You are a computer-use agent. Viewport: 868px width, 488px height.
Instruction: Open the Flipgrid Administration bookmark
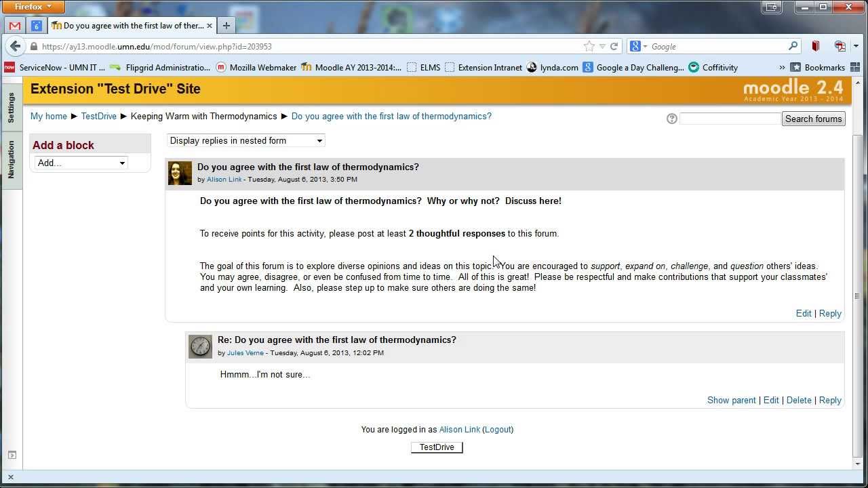click(x=160, y=67)
